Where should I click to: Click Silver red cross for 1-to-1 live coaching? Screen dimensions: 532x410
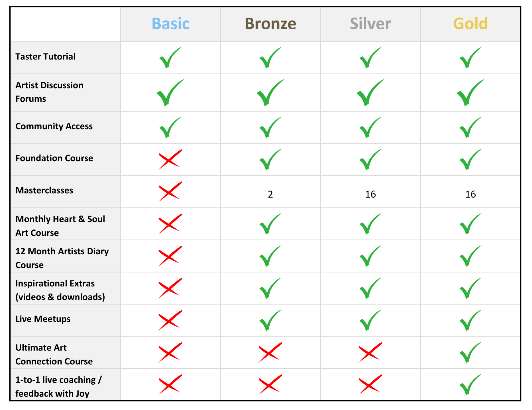pyautogui.click(x=370, y=385)
